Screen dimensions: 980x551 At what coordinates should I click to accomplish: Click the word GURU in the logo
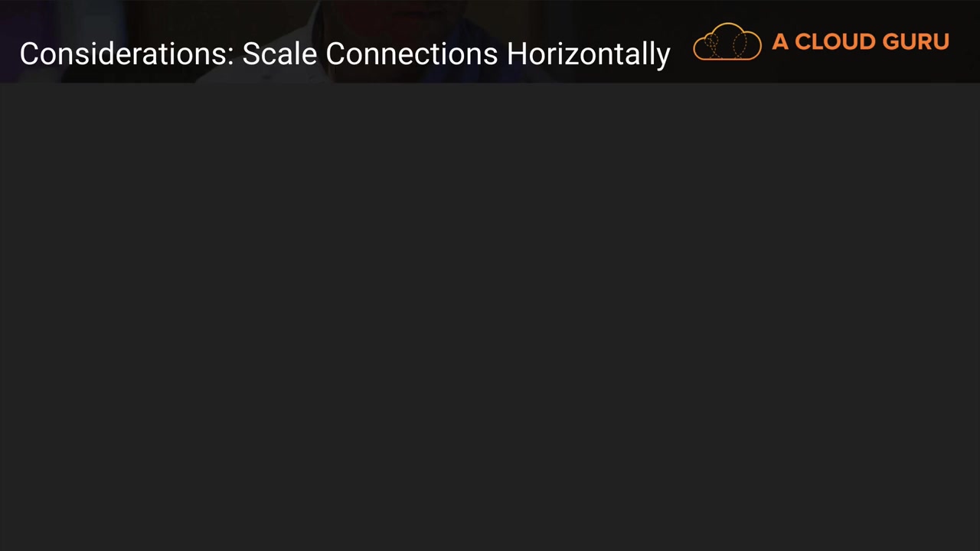(915, 42)
